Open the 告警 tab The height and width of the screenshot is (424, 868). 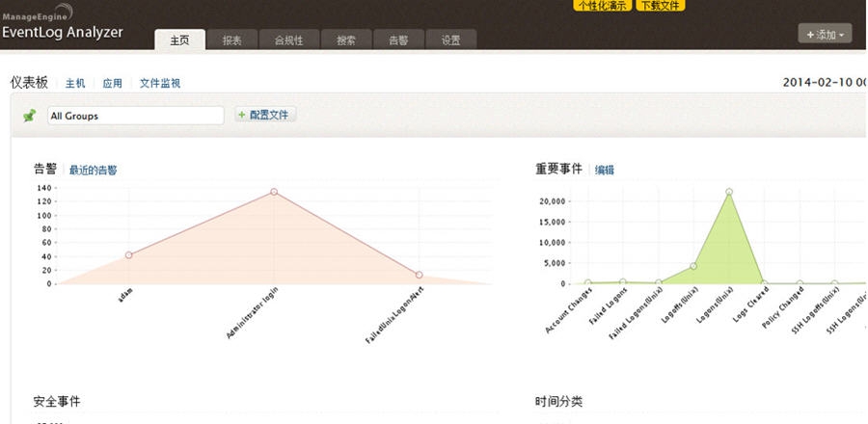398,40
